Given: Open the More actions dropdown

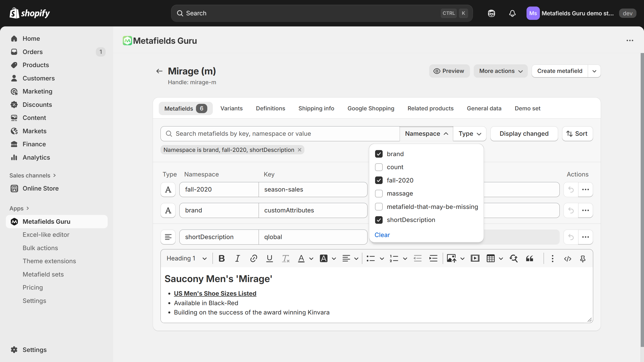Looking at the screenshot, I should click(500, 71).
